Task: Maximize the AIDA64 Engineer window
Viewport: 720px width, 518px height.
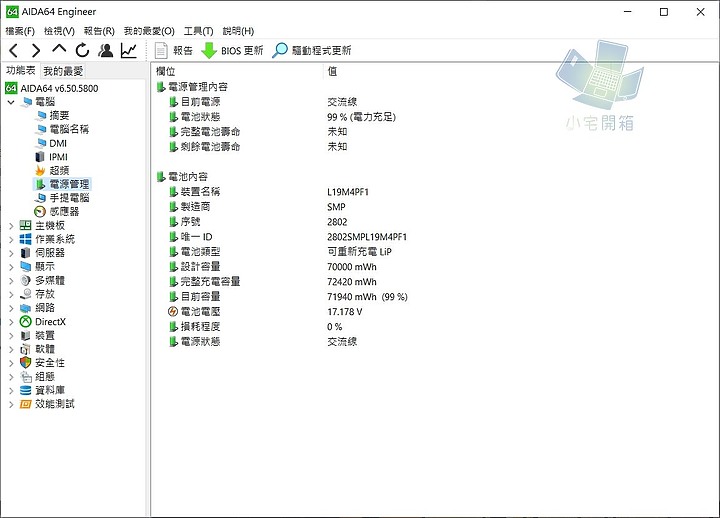Action: 664,12
